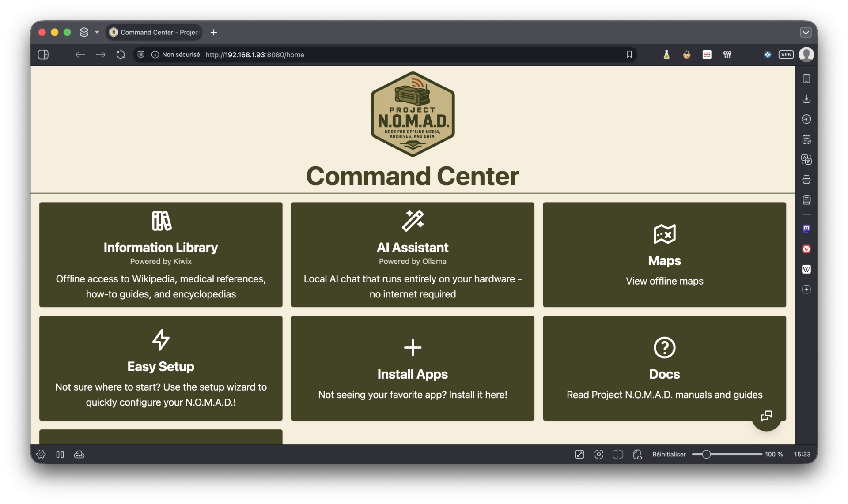Click the Easy Setup lightning icon

[161, 340]
